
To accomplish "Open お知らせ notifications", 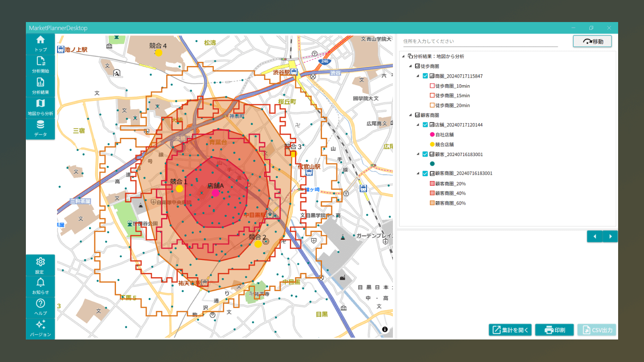I will click(40, 286).
